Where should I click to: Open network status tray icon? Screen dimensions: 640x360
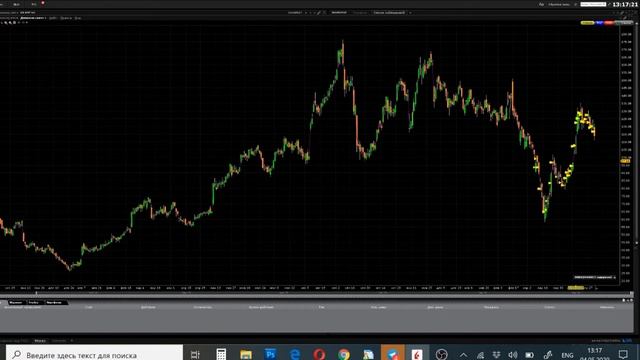[480, 355]
